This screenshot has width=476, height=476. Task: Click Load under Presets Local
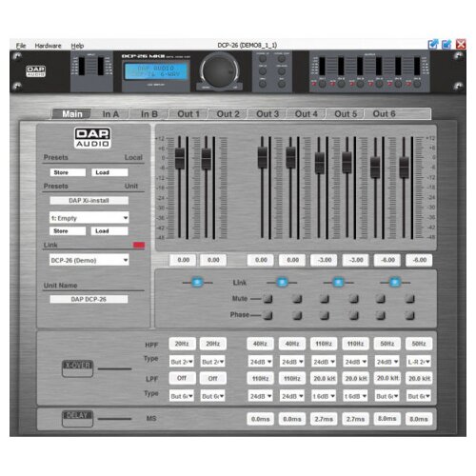pos(109,172)
